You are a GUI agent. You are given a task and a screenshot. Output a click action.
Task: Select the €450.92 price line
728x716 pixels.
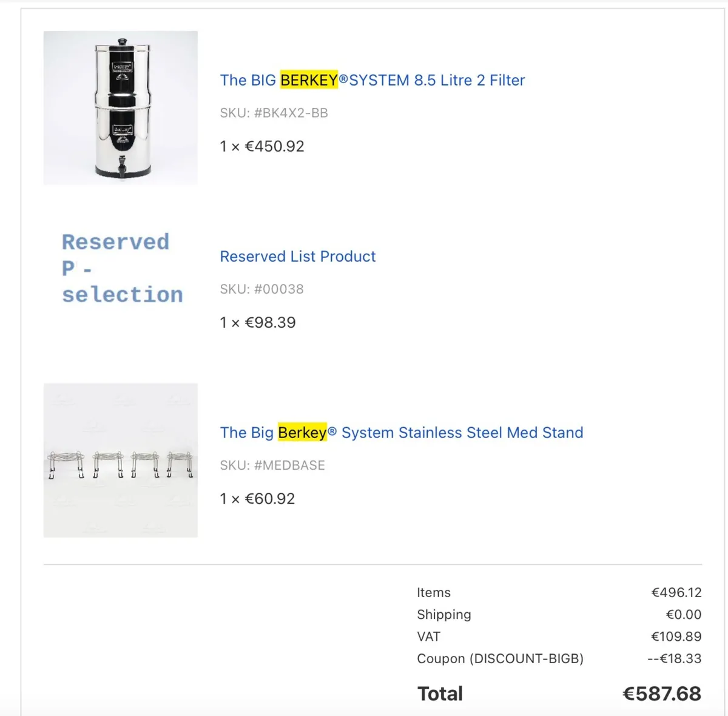point(261,146)
